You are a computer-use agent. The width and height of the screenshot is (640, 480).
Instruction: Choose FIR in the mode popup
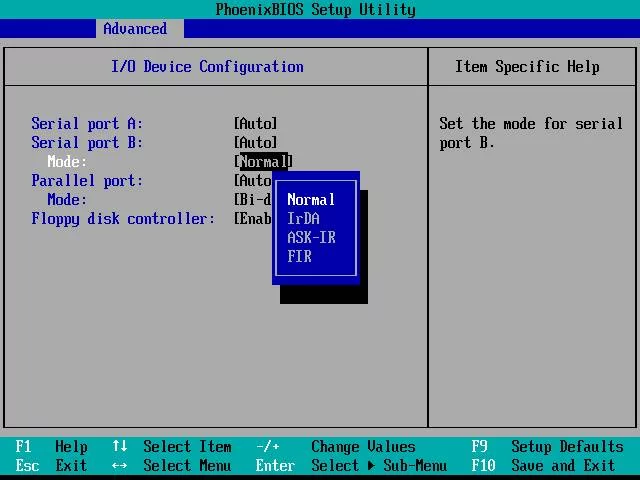click(x=299, y=256)
